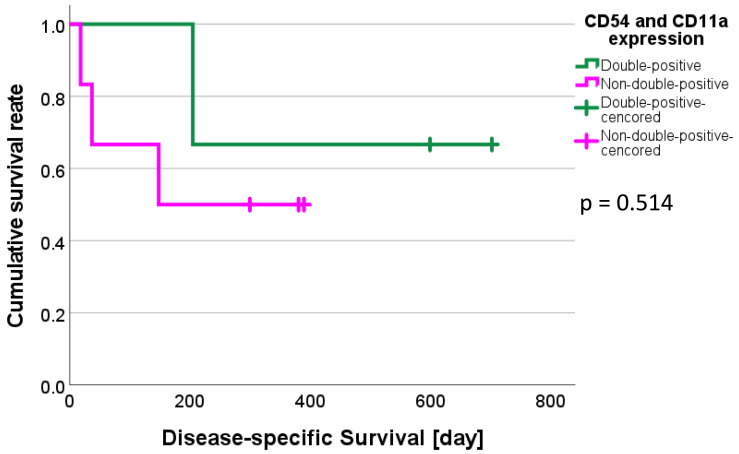Click the green curve's vertical drop at day 200
The image size is (739, 454).
click(x=192, y=84)
